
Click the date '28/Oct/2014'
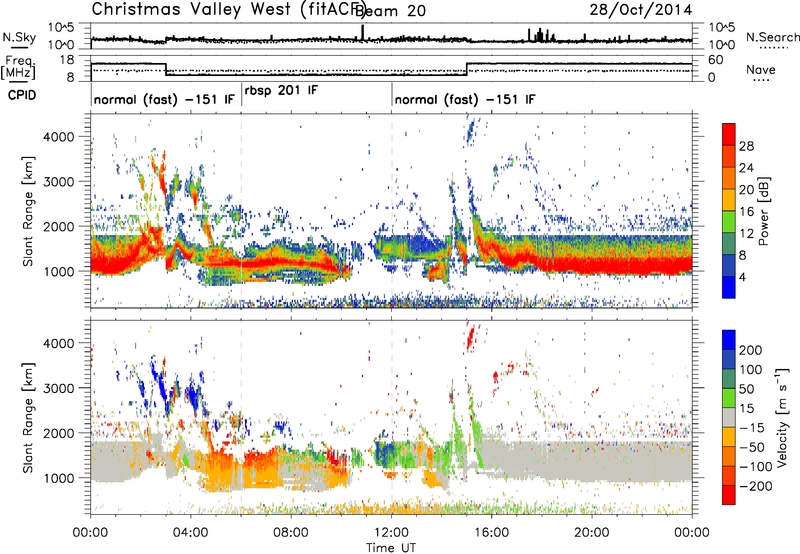point(641,10)
